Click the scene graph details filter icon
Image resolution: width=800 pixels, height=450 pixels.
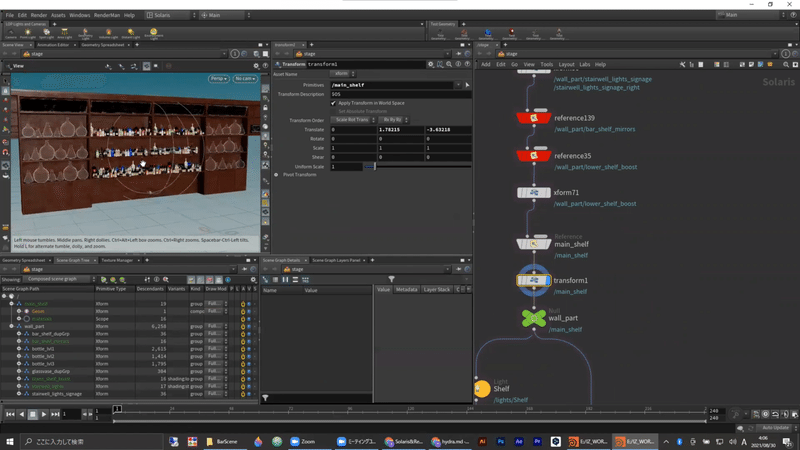pos(391,279)
